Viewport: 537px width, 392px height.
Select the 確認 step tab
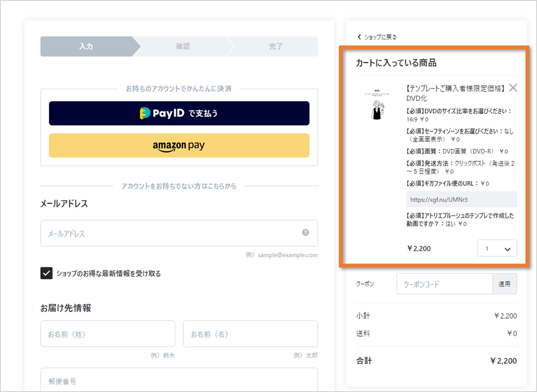point(183,46)
